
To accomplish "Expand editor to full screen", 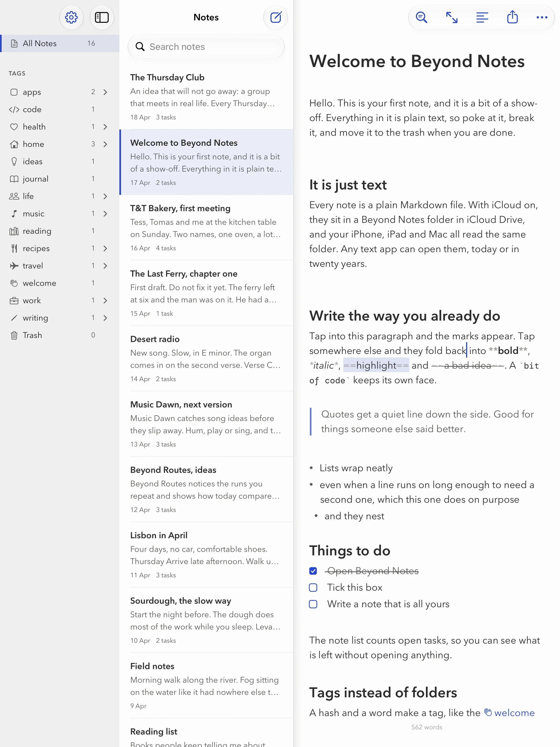I will coord(452,18).
